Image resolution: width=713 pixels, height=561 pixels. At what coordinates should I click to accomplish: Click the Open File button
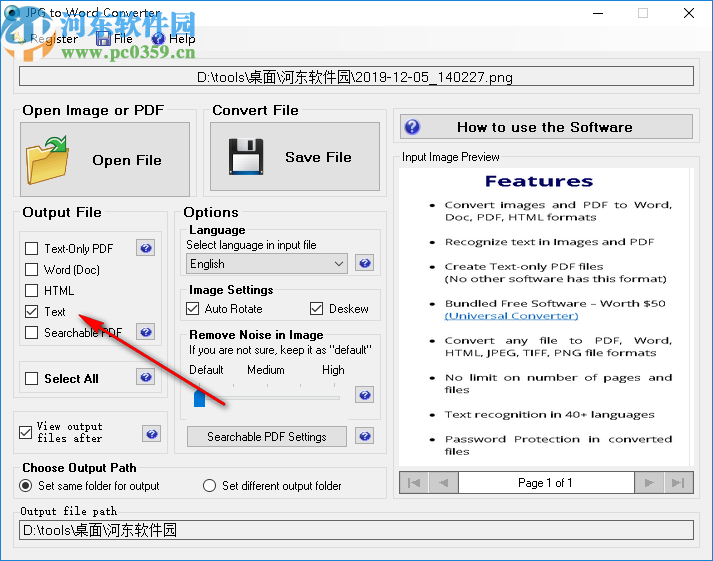(x=105, y=159)
